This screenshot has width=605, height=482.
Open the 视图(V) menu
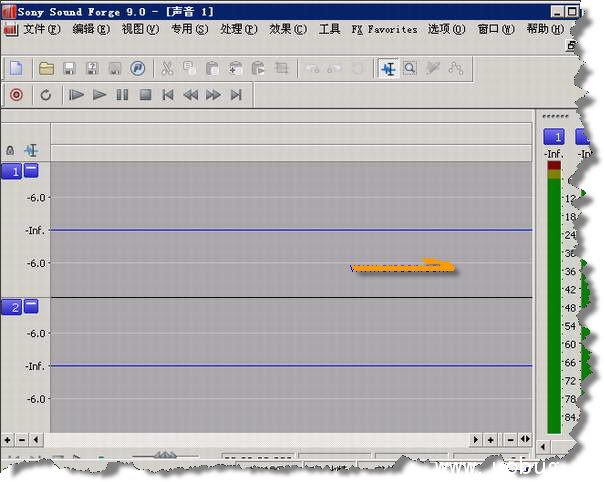coord(140,29)
